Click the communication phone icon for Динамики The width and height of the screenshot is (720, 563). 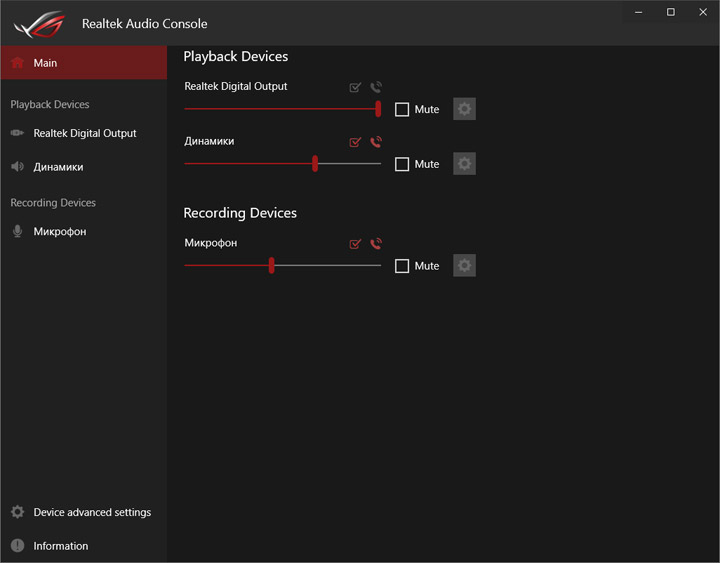pyautogui.click(x=376, y=143)
